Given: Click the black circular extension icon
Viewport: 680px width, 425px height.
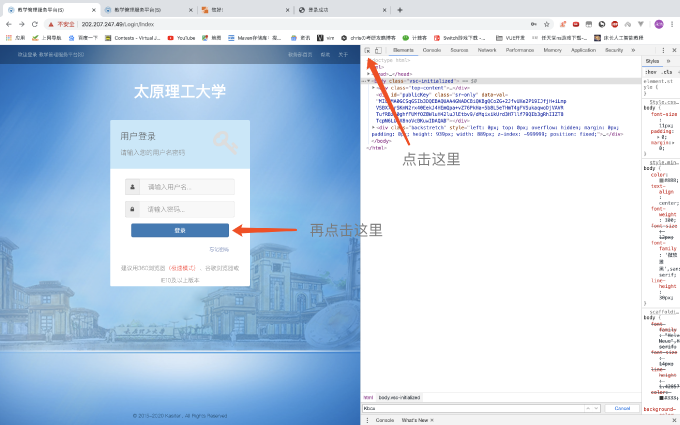Looking at the screenshot, I should pos(602,24).
